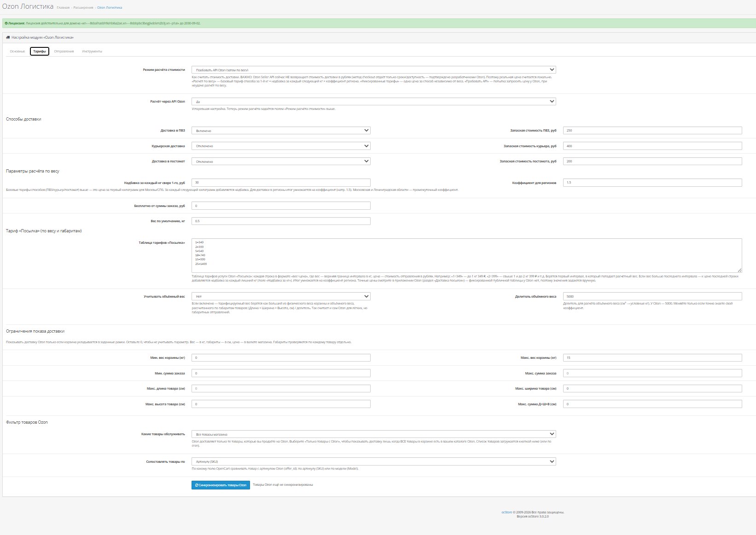Viewport: 756px width, 535px height.
Task: Open the Инструменты tab
Action: pos(92,52)
